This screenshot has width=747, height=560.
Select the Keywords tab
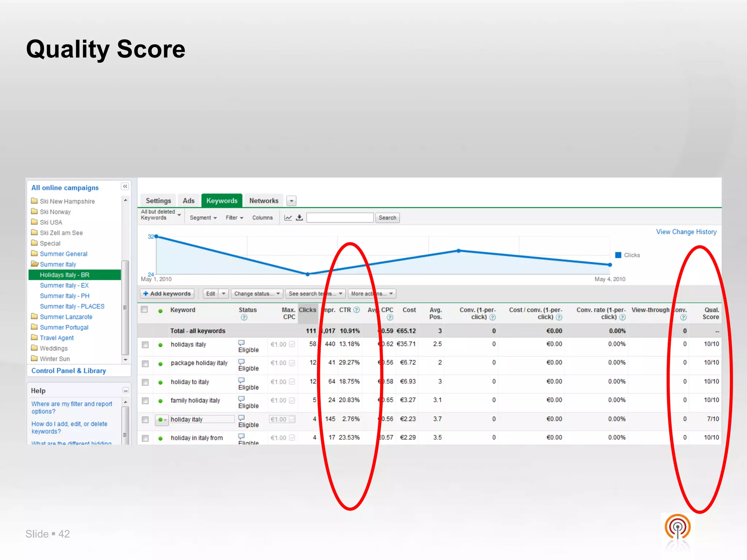[222, 201]
